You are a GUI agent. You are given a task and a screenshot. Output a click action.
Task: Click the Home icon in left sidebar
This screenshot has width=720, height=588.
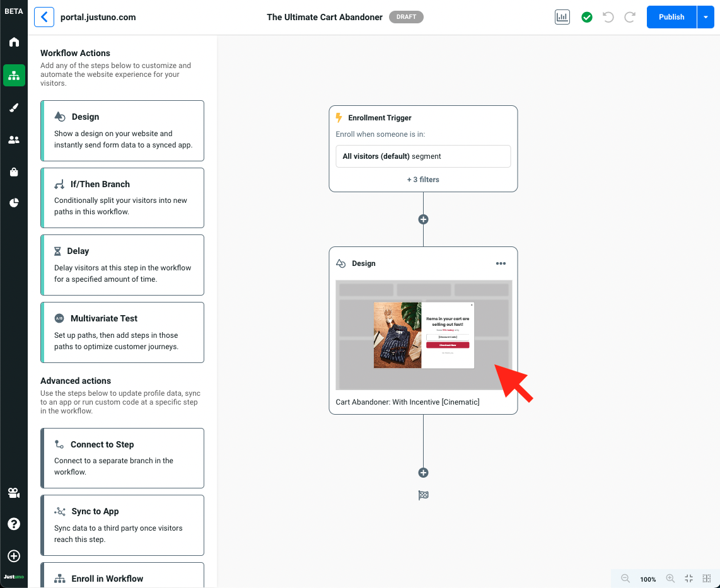[14, 42]
